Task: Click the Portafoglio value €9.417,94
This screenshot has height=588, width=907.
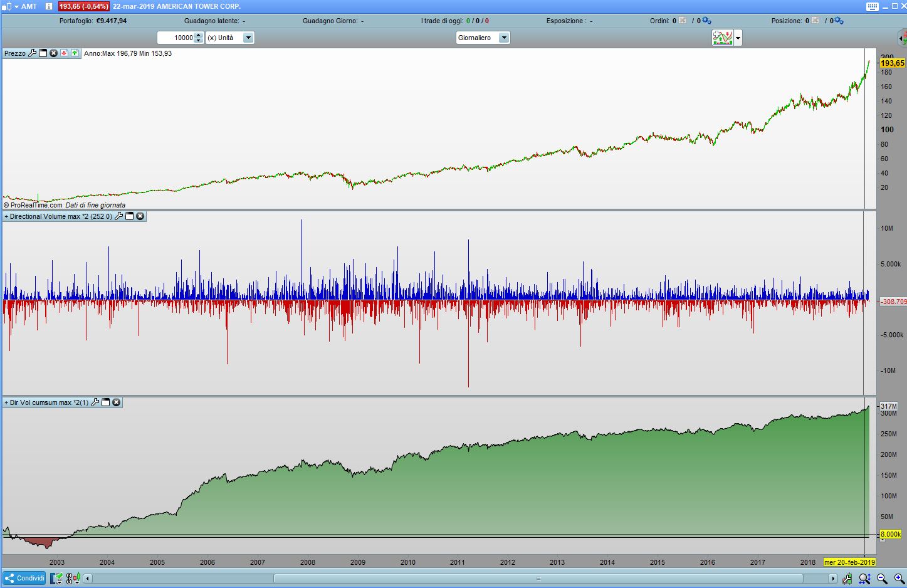Action: [x=112, y=21]
